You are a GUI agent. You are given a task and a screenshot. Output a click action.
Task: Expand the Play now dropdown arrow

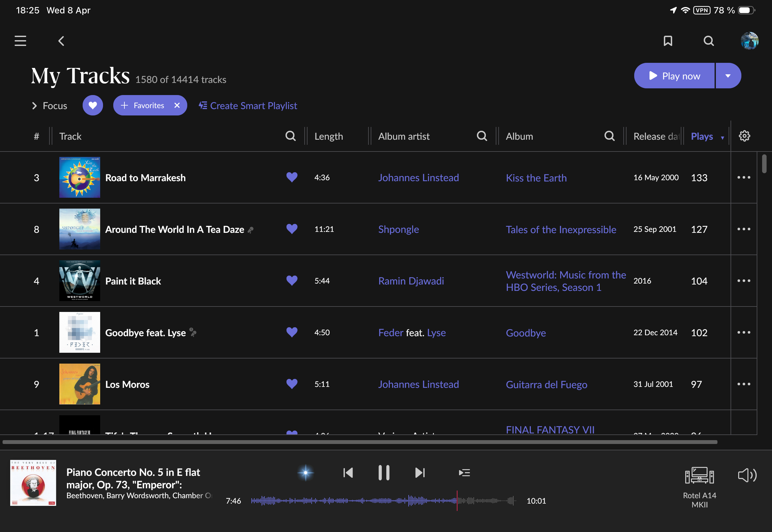point(728,76)
